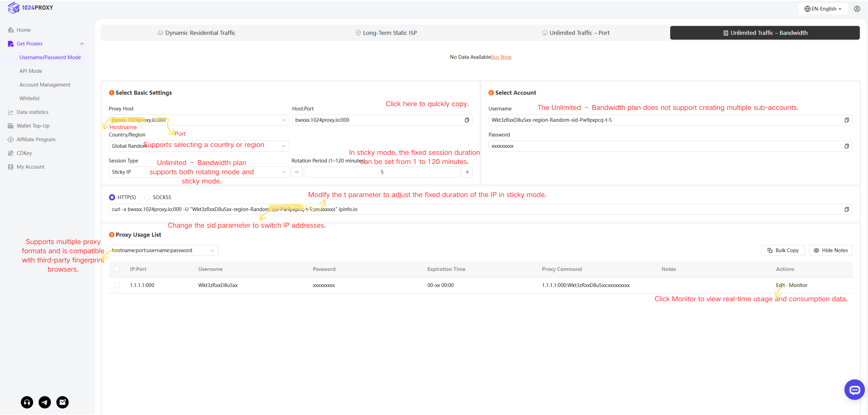868x415 pixels.
Task: Click the headset support icon
Action: (x=27, y=402)
